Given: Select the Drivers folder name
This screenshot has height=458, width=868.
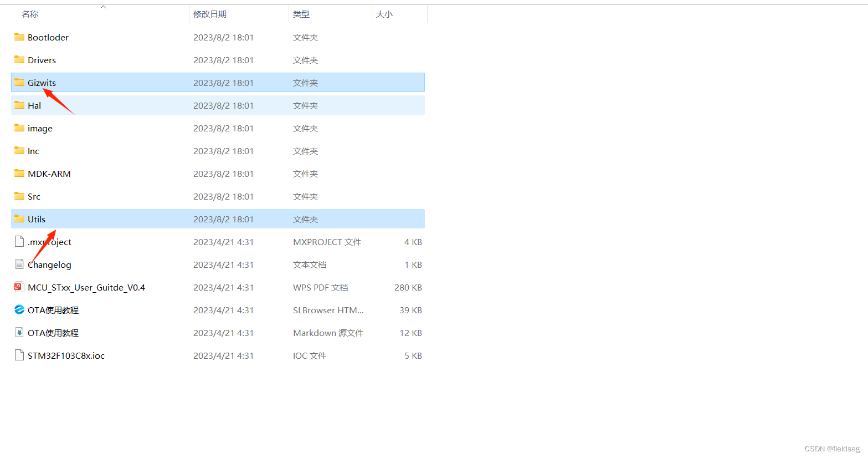Looking at the screenshot, I should pyautogui.click(x=42, y=60).
